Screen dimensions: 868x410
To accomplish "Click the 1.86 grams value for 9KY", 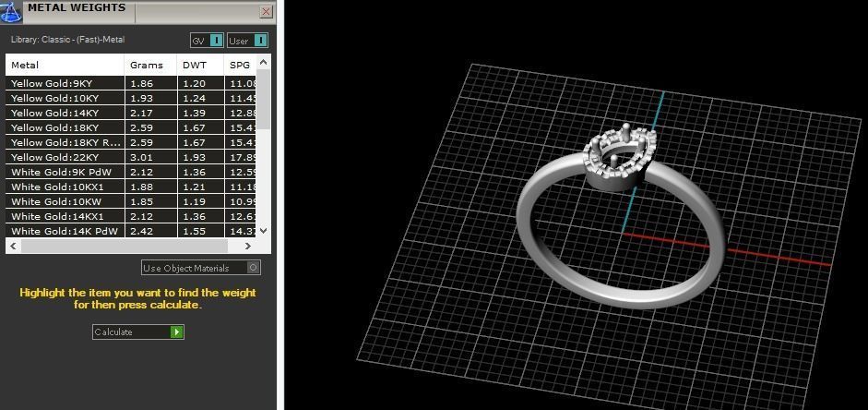I will click(142, 84).
